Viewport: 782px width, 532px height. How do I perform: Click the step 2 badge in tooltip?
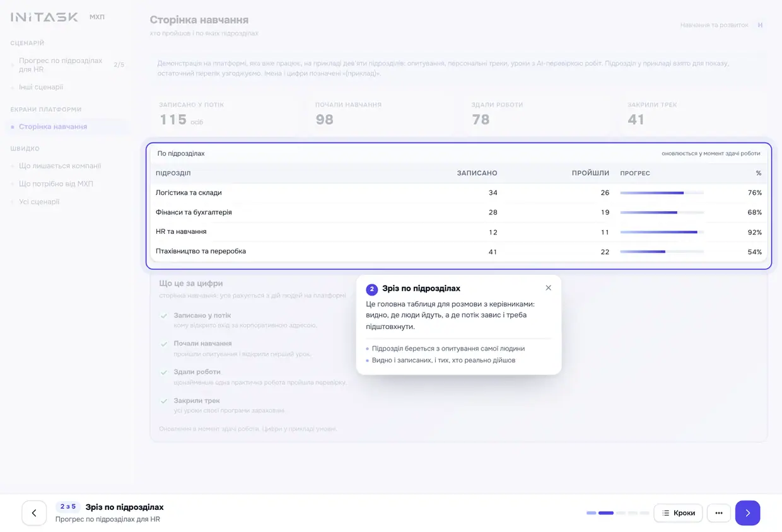pyautogui.click(x=371, y=289)
